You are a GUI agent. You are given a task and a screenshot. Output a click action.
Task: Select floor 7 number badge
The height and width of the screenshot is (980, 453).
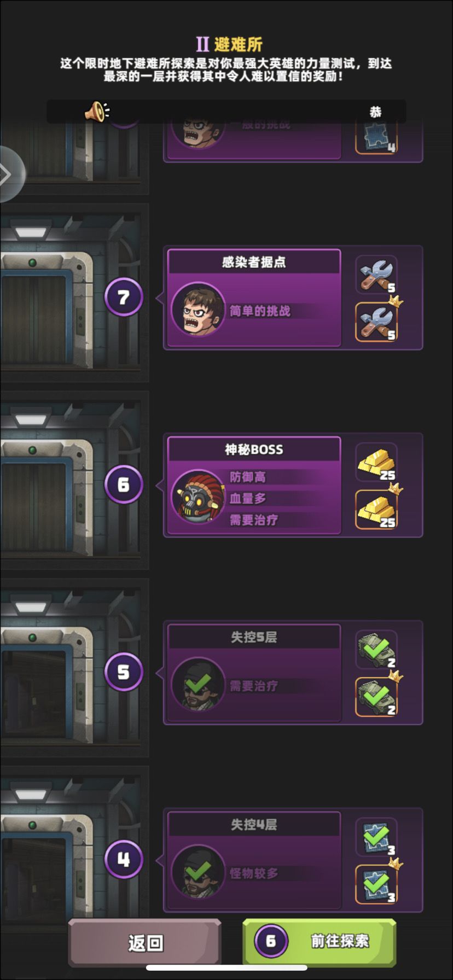124,297
